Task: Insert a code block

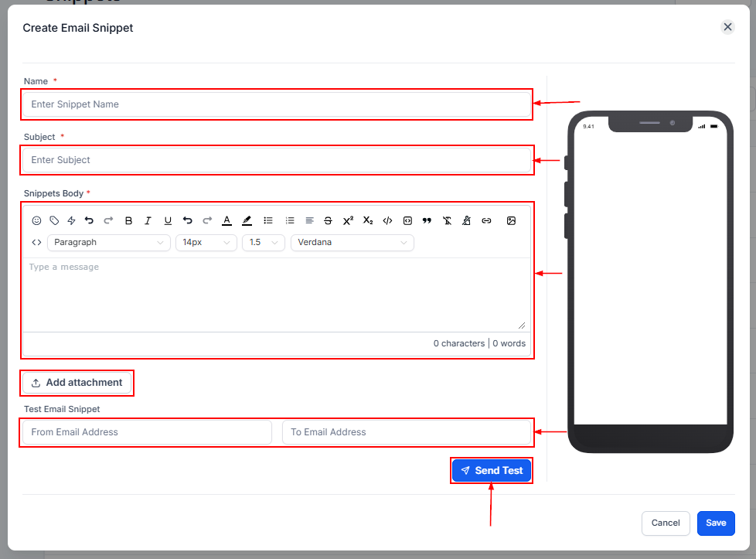Action: (407, 220)
